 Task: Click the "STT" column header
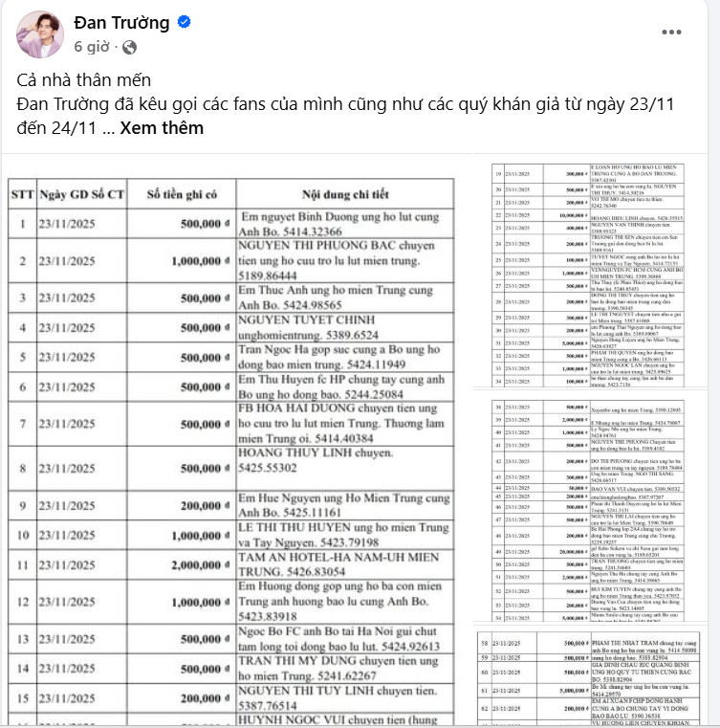pyautogui.click(x=23, y=194)
